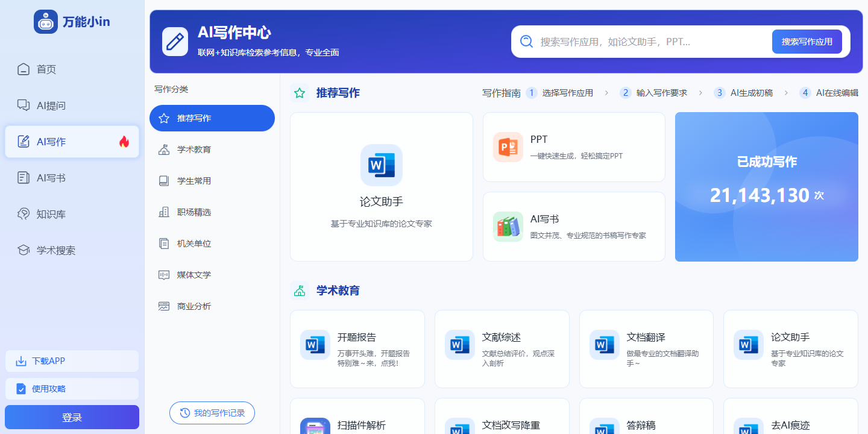Image resolution: width=868 pixels, height=434 pixels.
Task: Click guide step 选择写作应用
Action: point(559,93)
